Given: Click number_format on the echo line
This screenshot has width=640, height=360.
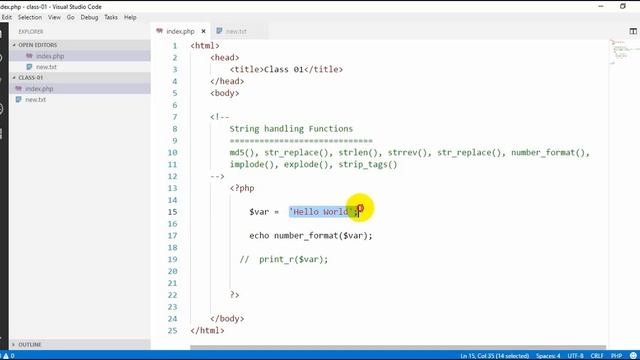Looking at the screenshot, I should [x=306, y=236].
